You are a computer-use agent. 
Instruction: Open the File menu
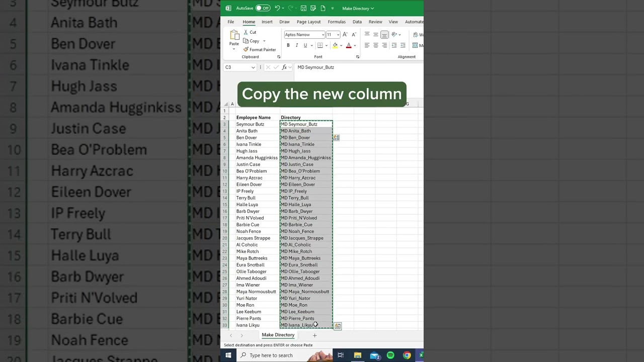tap(230, 22)
